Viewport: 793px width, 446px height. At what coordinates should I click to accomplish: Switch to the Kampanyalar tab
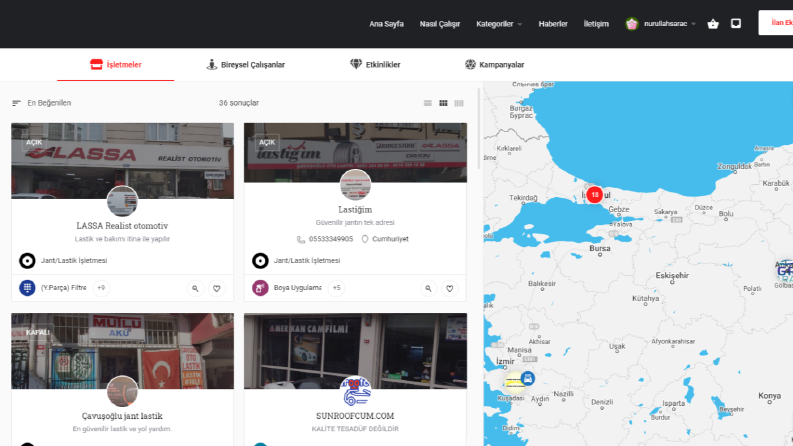pos(495,65)
